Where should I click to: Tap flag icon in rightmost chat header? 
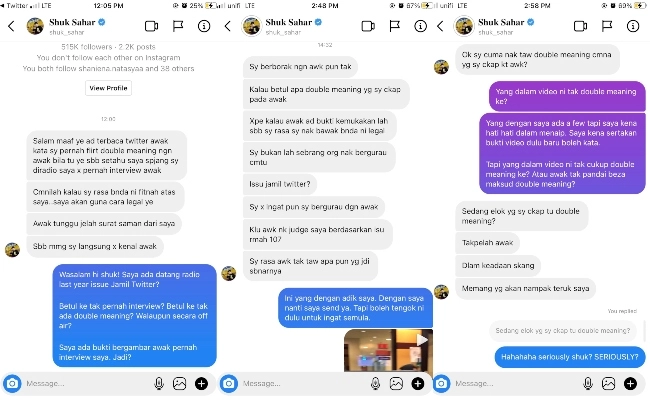pos(607,27)
